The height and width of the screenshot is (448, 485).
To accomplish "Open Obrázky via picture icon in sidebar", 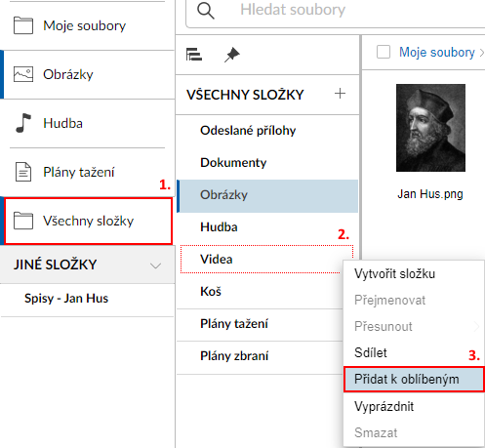I will [23, 74].
